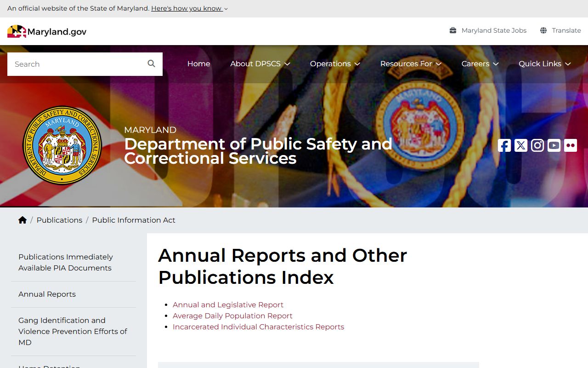
Task: Click the globe icon beside Translate
Action: 543,30
